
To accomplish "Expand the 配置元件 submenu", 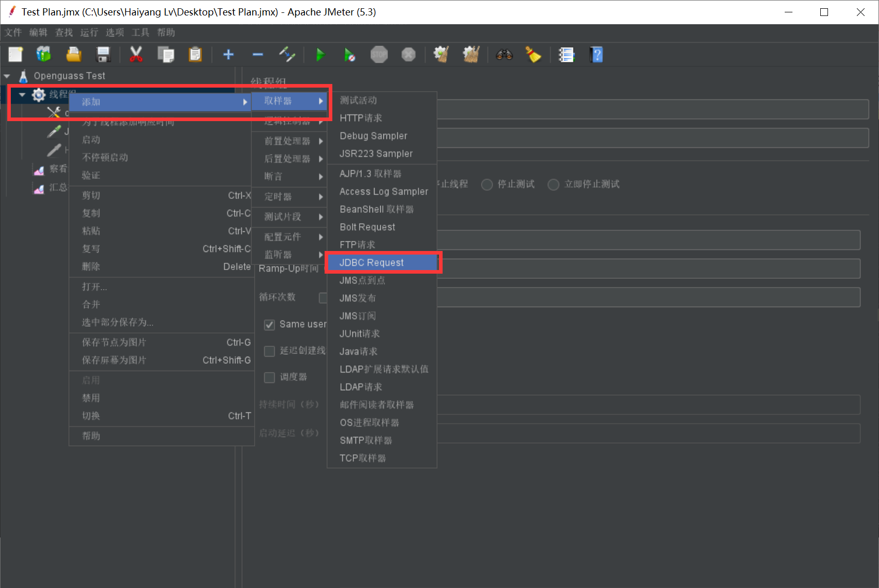I will point(289,237).
